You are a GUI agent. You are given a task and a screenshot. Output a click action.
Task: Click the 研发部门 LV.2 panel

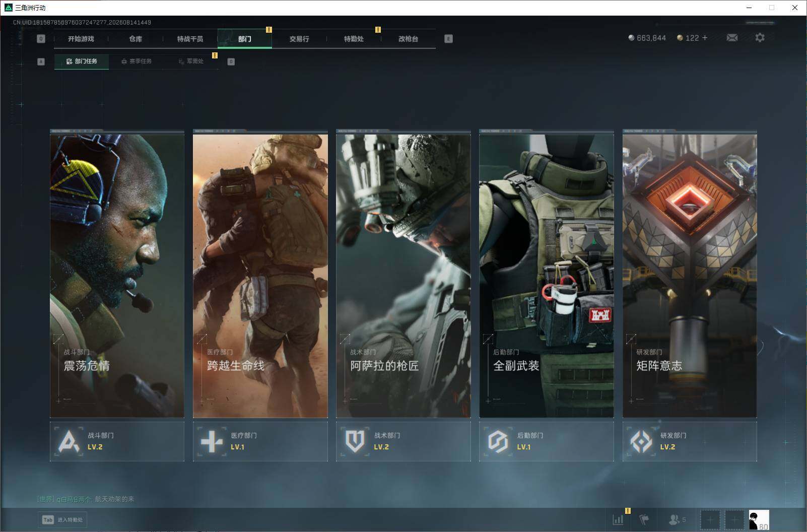[x=690, y=441]
